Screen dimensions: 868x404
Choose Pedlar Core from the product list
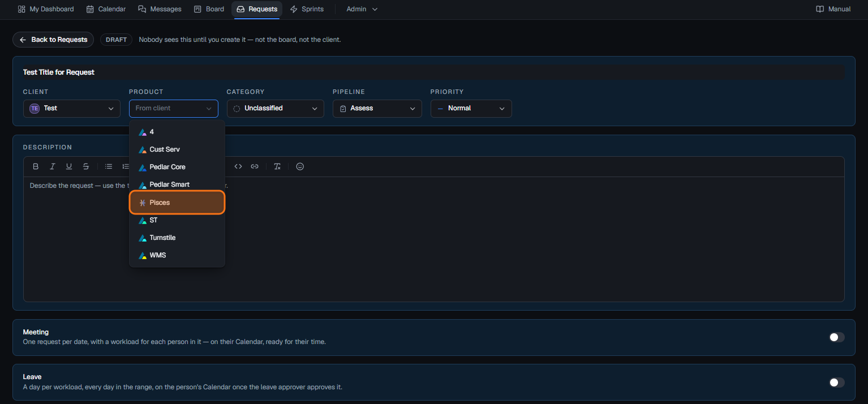(177, 167)
